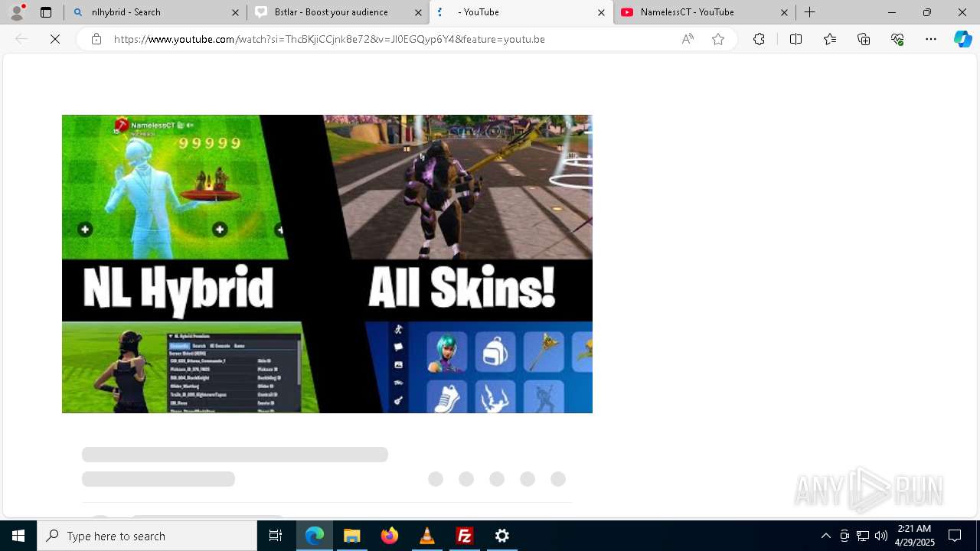
Task: Open File Explorer from the taskbar
Action: (x=352, y=536)
